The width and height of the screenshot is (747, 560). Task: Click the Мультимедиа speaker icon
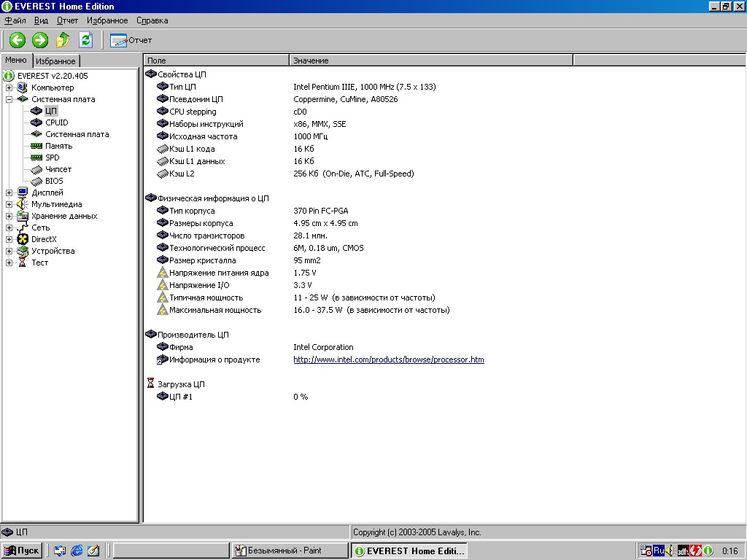click(x=23, y=204)
